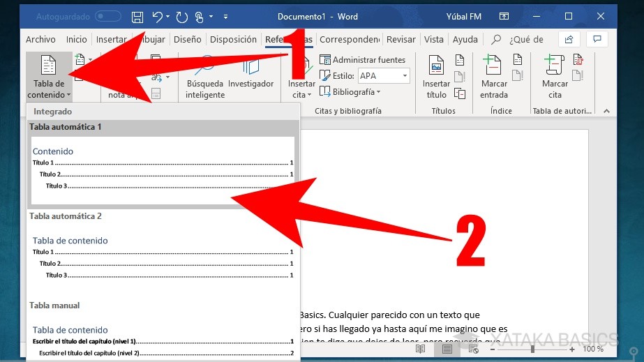Toggle the Autoguardado switch

click(x=108, y=17)
